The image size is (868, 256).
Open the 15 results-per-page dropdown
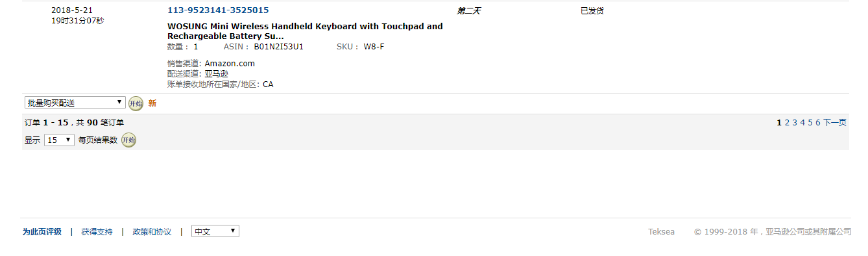coord(59,140)
